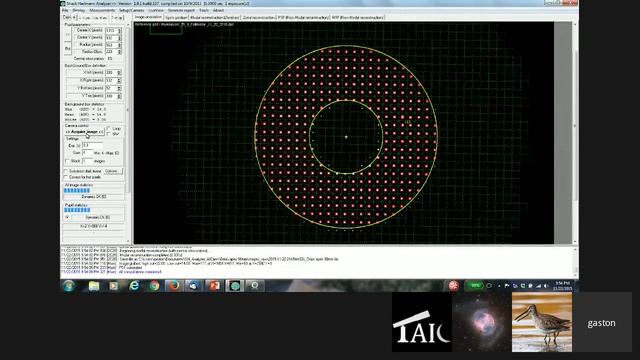This screenshot has width=640, height=360.
Task: Click the All image statistics dynamic bar
Action: [x=94, y=191]
